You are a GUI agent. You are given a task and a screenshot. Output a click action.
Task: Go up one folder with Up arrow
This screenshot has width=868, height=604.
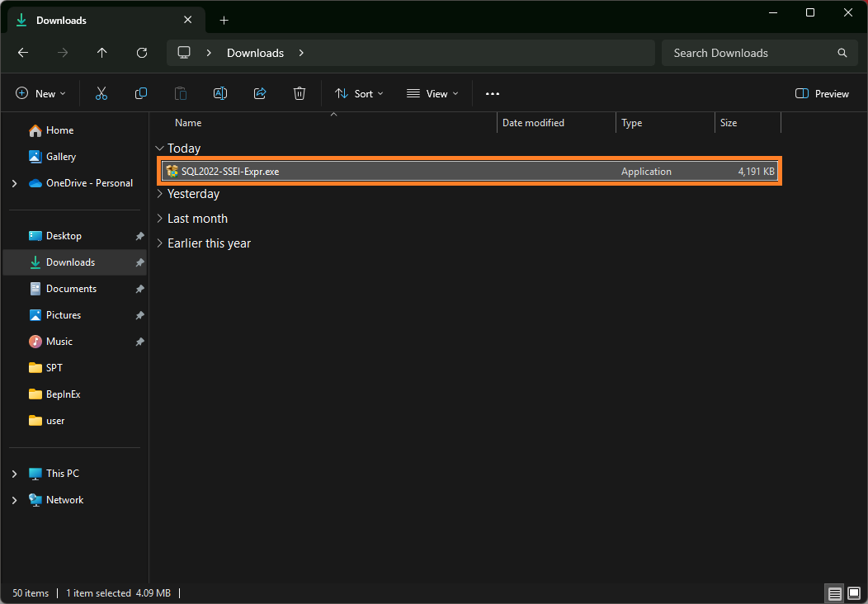click(102, 53)
